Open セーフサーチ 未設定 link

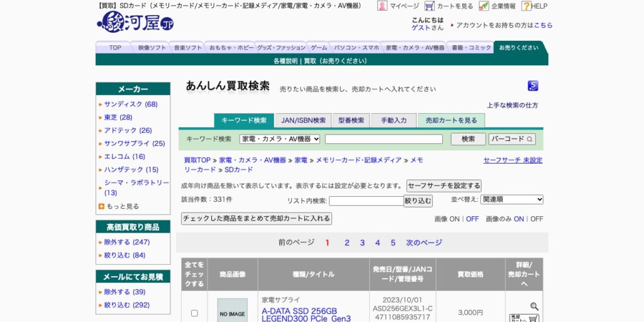click(513, 160)
